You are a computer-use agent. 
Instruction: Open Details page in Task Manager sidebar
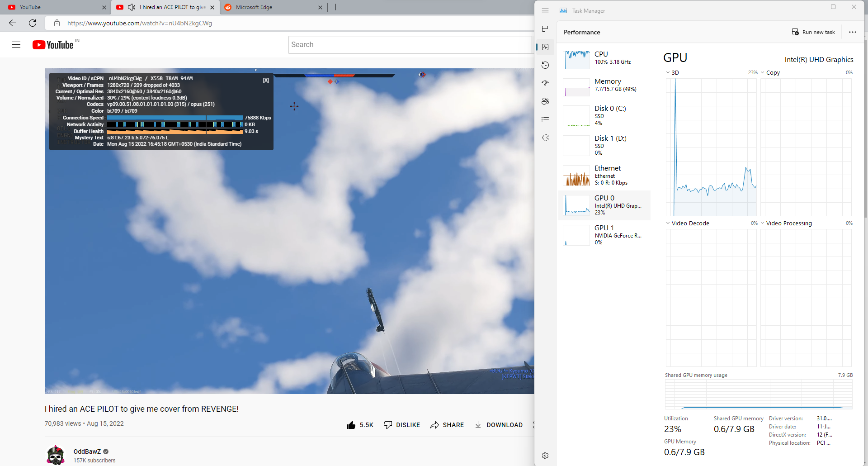(545, 119)
